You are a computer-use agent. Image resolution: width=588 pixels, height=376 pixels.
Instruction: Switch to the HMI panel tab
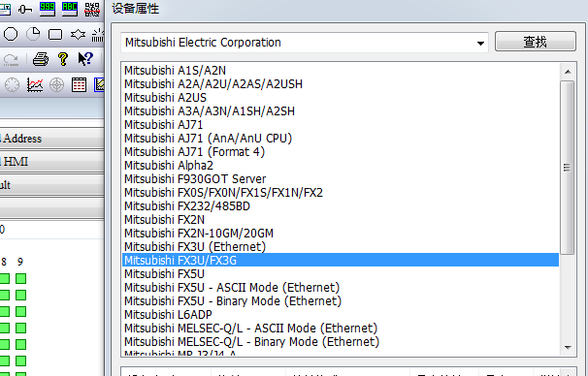click(x=51, y=162)
